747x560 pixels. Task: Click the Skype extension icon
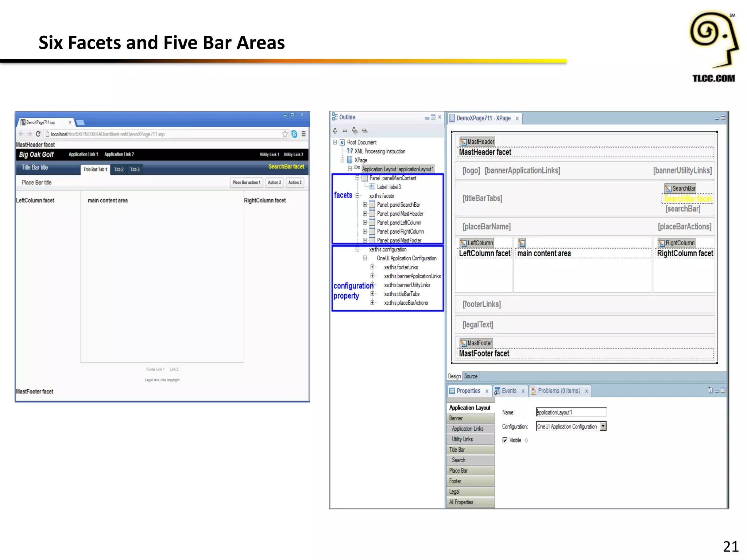click(294, 134)
